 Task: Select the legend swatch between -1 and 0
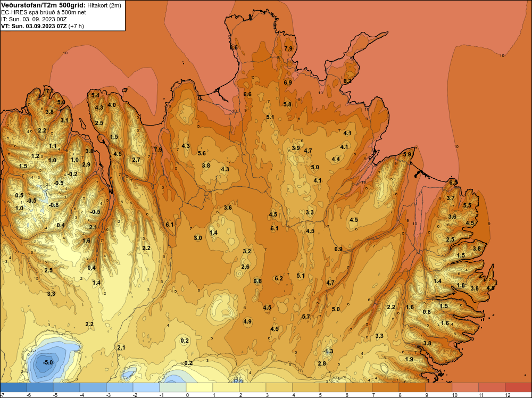(x=173, y=387)
